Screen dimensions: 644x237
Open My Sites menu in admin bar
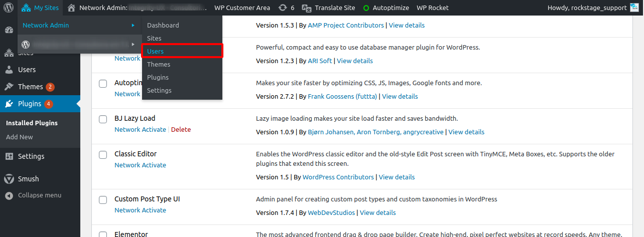point(40,8)
